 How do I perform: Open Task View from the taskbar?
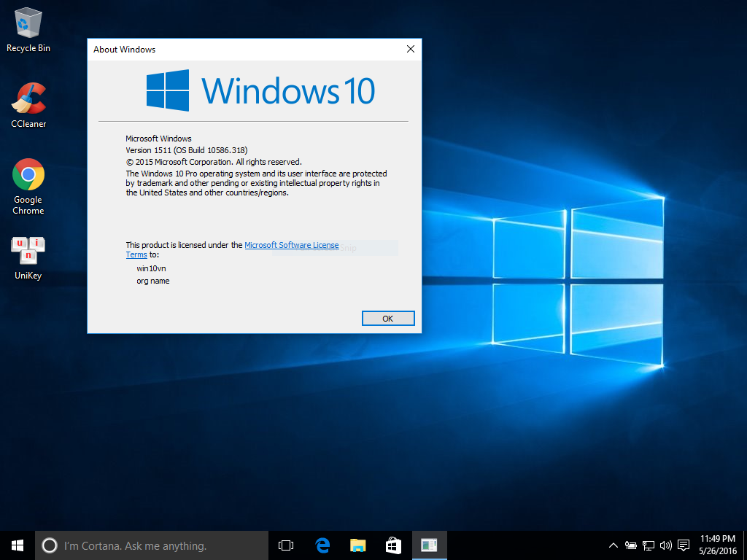point(286,545)
